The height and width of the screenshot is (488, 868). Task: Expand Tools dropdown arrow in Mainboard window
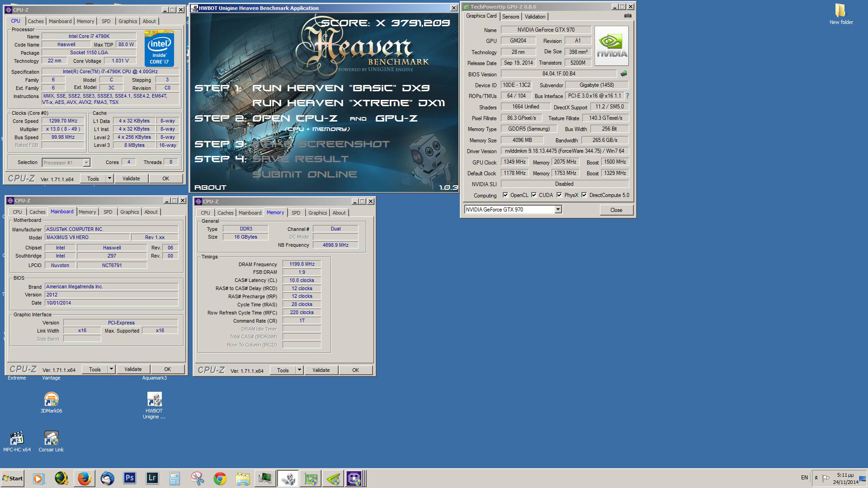111,369
